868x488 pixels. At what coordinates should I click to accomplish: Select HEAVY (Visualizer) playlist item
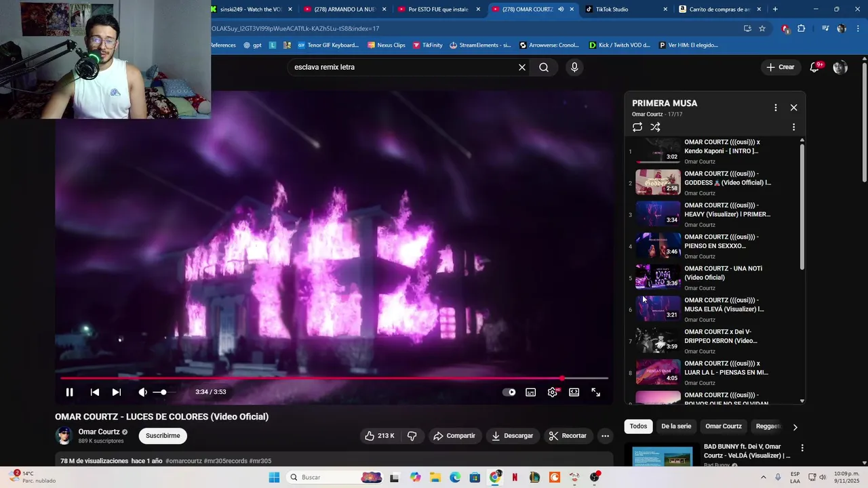[712, 214]
